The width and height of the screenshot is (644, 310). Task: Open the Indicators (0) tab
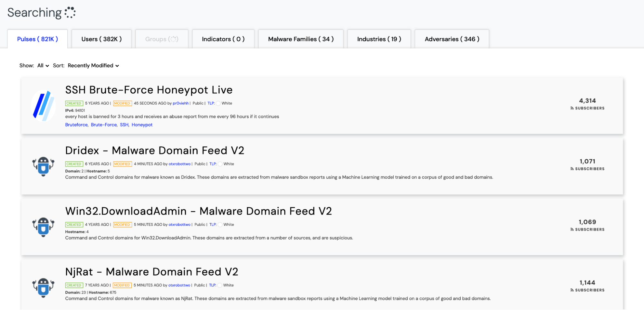click(223, 39)
